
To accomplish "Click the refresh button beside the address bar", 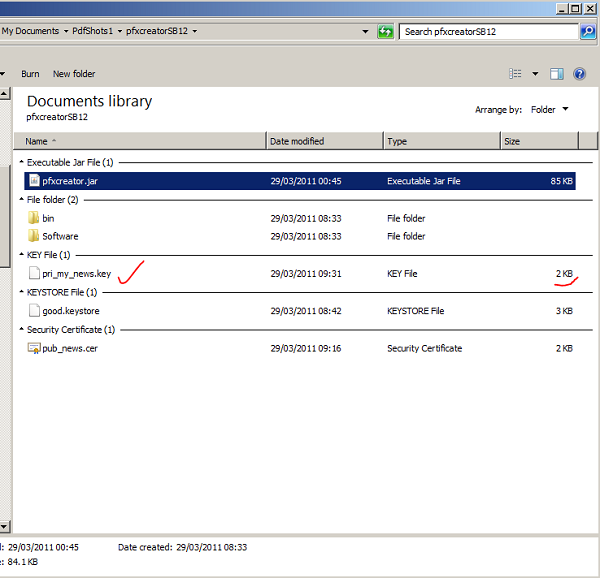I will pyautogui.click(x=385, y=31).
